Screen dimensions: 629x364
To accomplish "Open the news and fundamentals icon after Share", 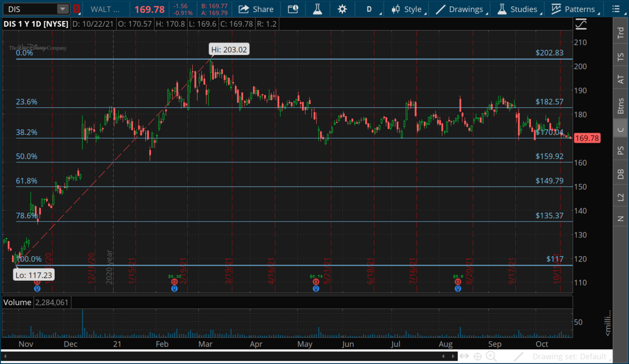I will (293, 9).
